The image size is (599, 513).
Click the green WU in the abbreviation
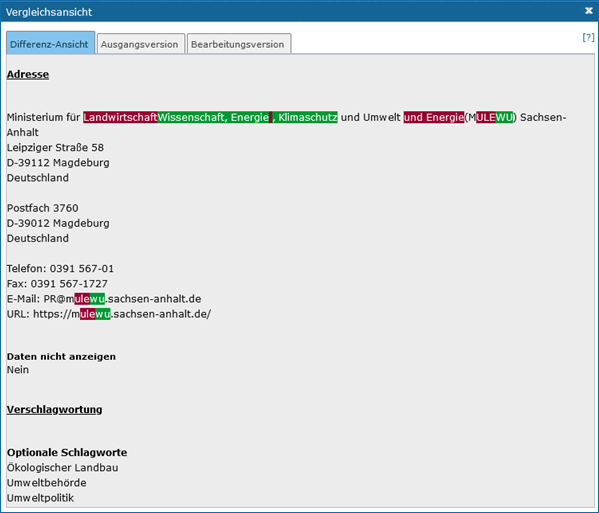click(x=504, y=117)
